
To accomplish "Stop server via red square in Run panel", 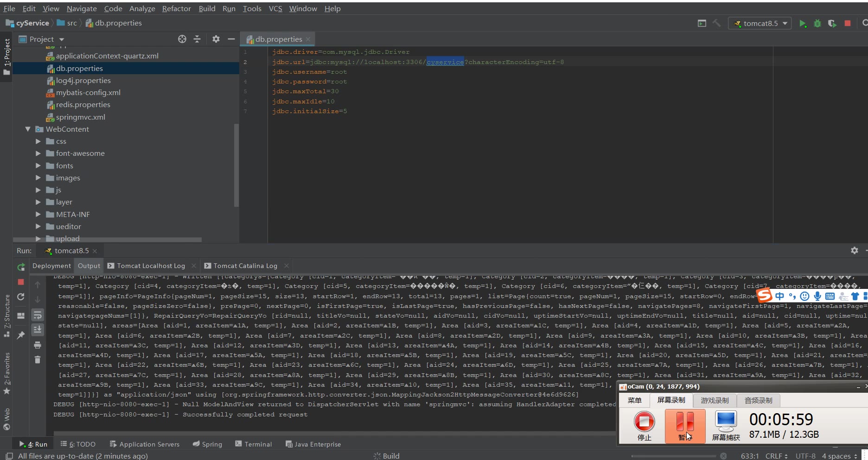I will (x=21, y=282).
